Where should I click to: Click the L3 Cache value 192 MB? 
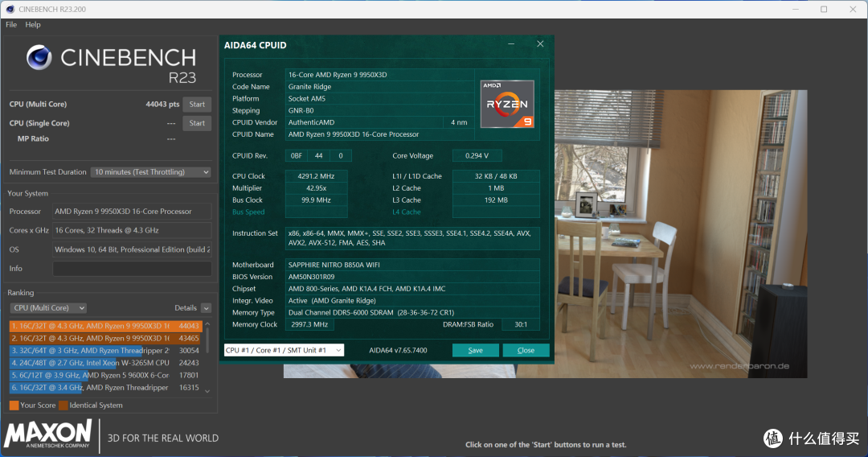point(496,200)
